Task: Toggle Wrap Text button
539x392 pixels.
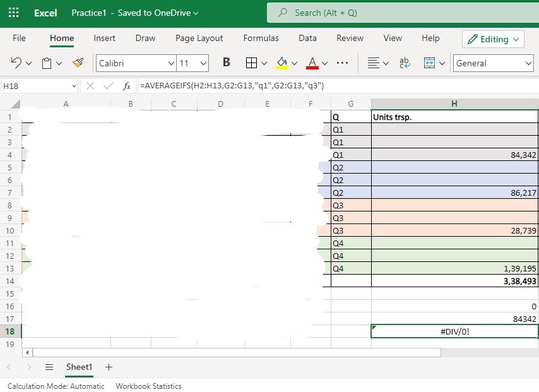Action: (x=405, y=63)
